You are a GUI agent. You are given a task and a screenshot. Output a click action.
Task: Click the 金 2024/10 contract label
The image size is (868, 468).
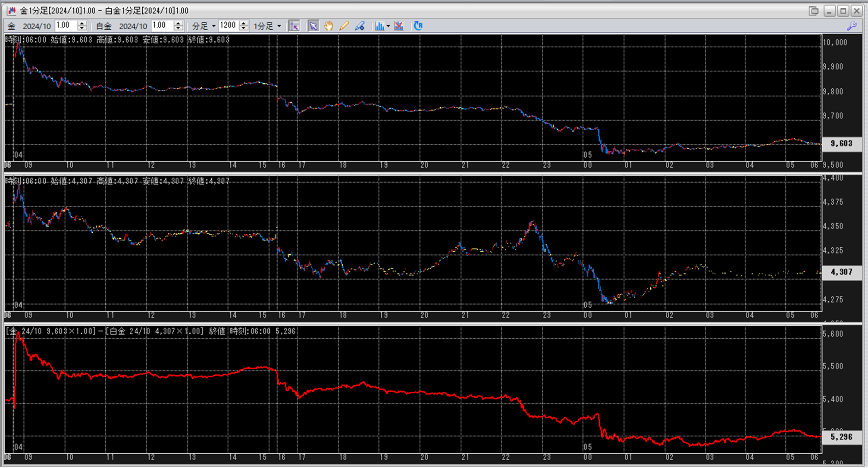click(29, 26)
